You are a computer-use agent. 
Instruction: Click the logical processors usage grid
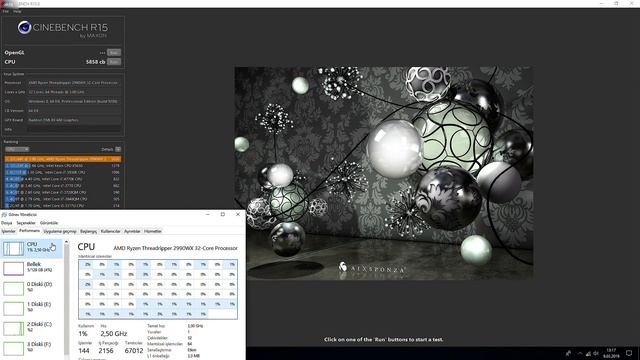158,289
